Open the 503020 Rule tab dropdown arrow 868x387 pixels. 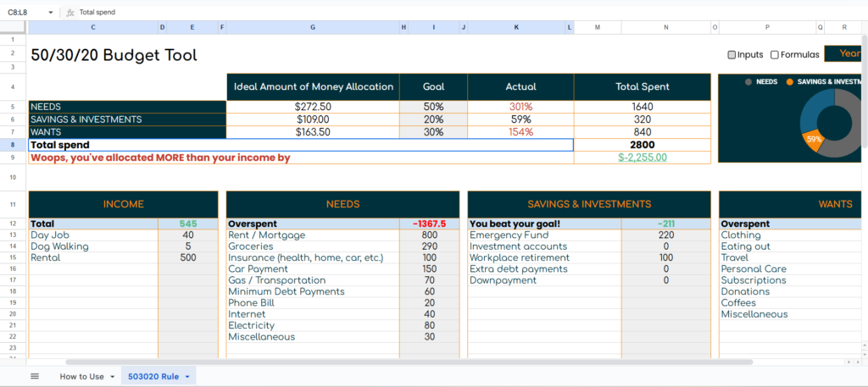(187, 377)
